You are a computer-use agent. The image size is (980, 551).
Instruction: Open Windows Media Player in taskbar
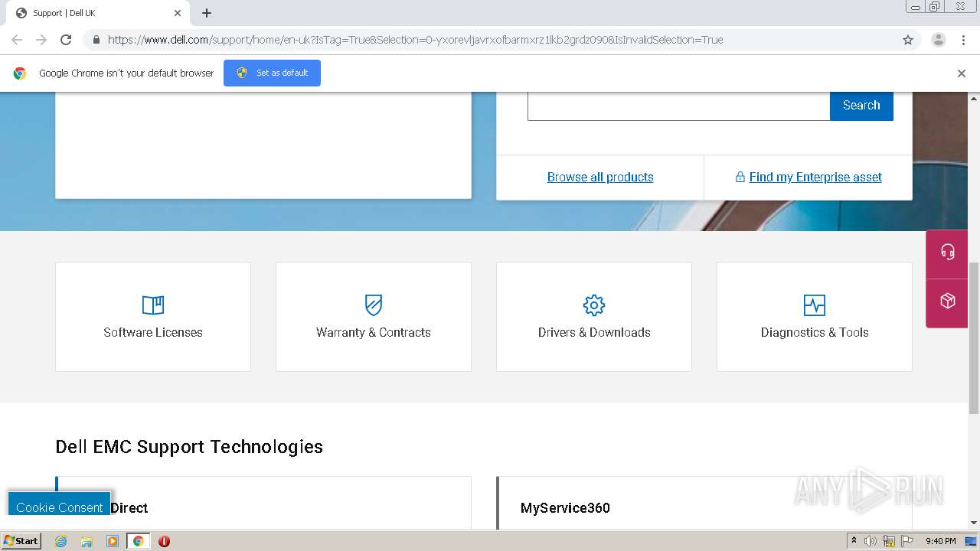(113, 541)
